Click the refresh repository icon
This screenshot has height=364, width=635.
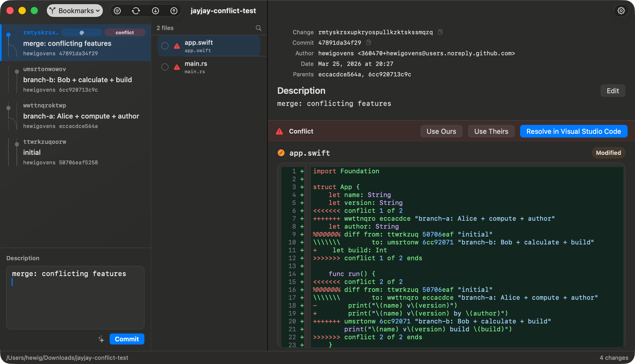tap(136, 11)
